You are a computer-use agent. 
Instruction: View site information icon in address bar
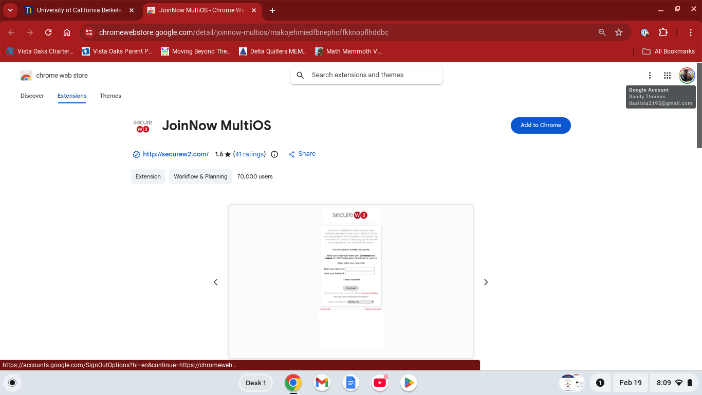pyautogui.click(x=89, y=32)
